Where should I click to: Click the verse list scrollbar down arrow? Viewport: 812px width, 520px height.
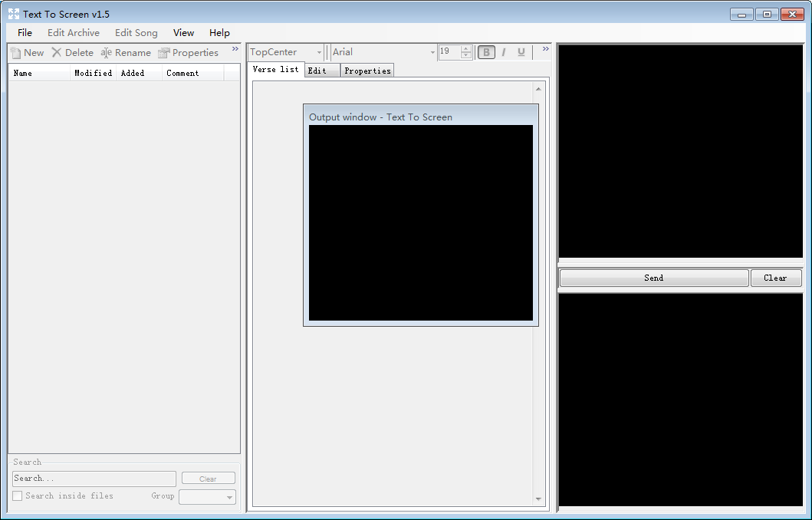coord(538,499)
